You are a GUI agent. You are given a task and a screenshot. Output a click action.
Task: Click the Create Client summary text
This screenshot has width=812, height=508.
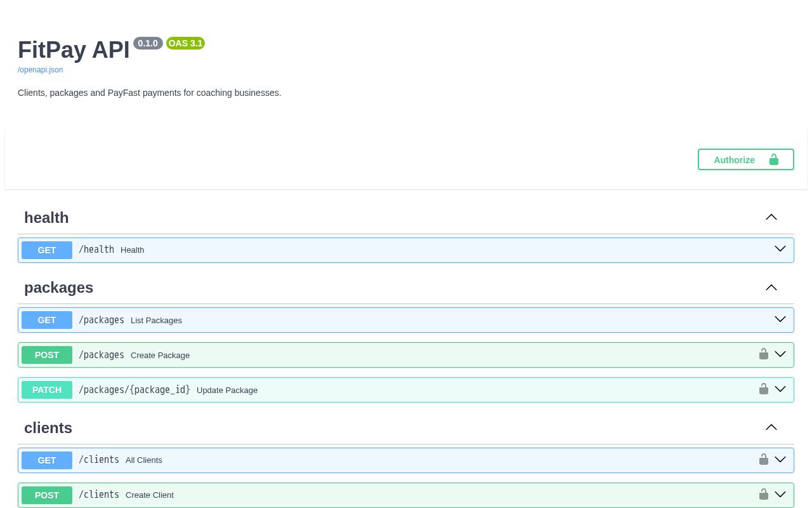point(150,495)
